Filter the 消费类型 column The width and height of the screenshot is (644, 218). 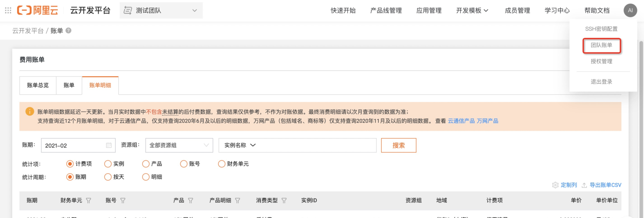point(284,201)
